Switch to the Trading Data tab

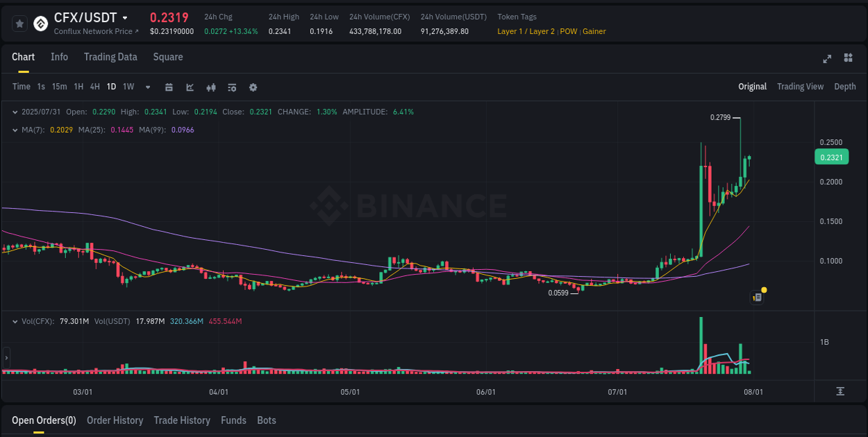tap(110, 57)
